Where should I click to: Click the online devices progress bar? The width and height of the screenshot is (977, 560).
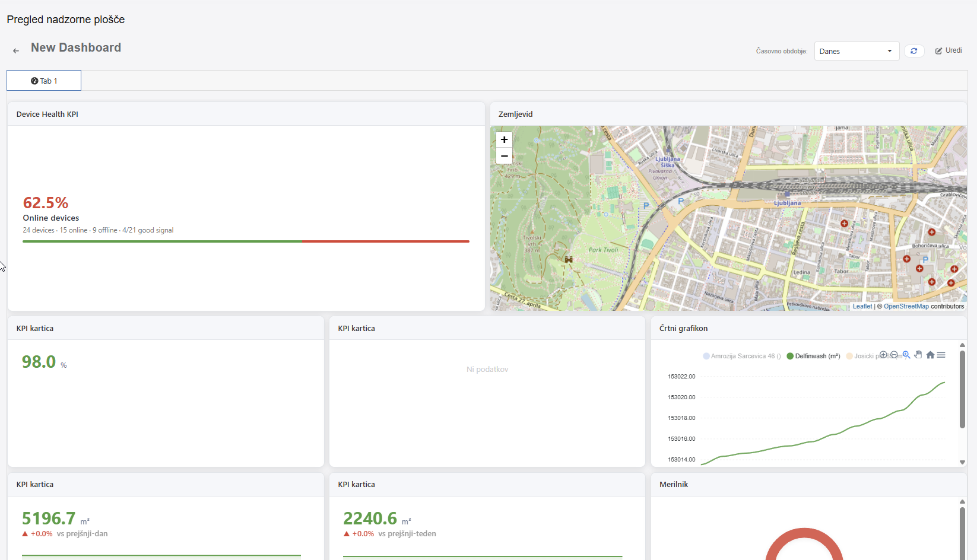click(x=246, y=241)
